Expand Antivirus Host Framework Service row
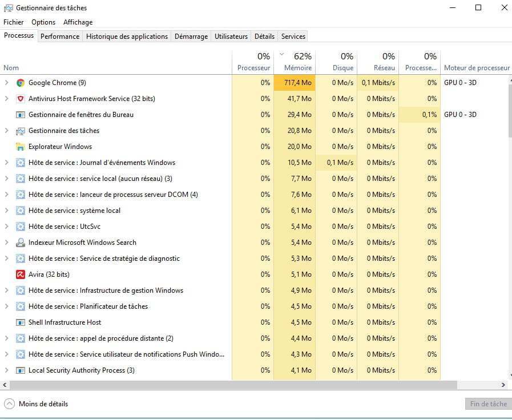Screen dimensions: 512x420 [6, 99]
